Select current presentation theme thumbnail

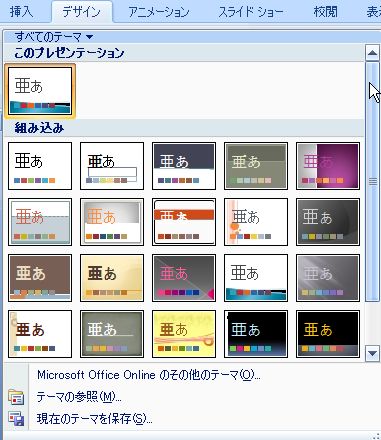(40, 91)
